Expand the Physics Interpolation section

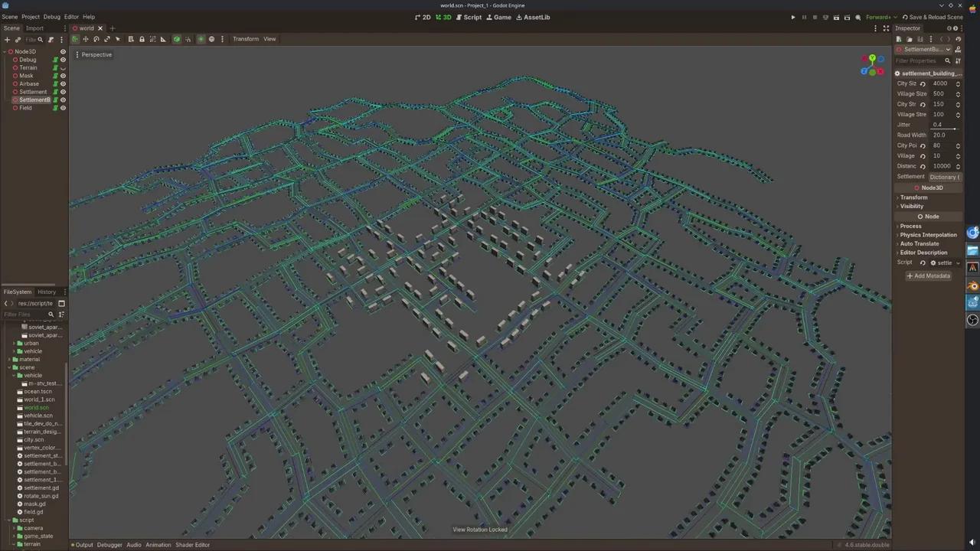(928, 235)
